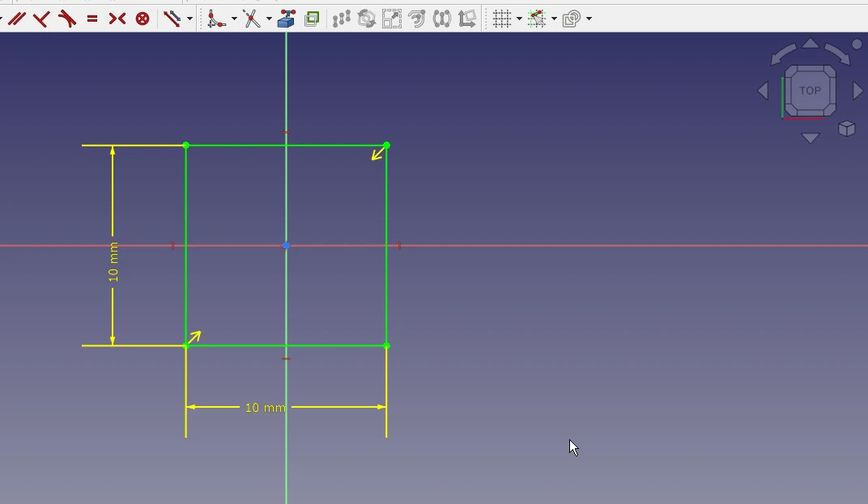This screenshot has height=504, width=868.
Task: Rotate view clockwise with curved arrow
Action: tap(838, 53)
